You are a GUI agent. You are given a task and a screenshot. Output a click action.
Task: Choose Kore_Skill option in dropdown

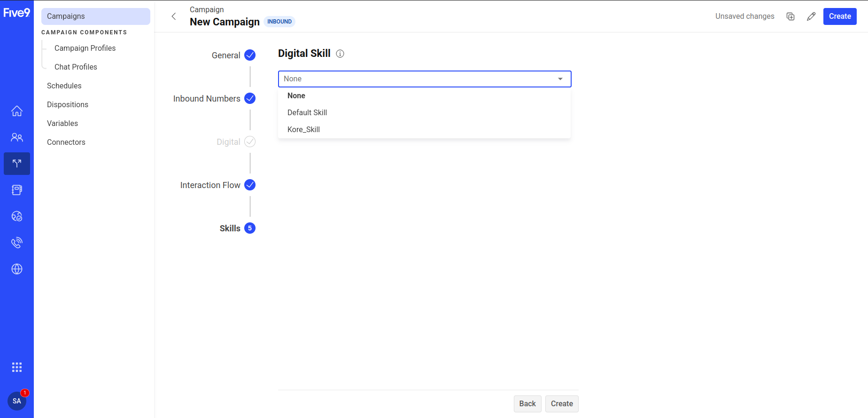point(303,129)
